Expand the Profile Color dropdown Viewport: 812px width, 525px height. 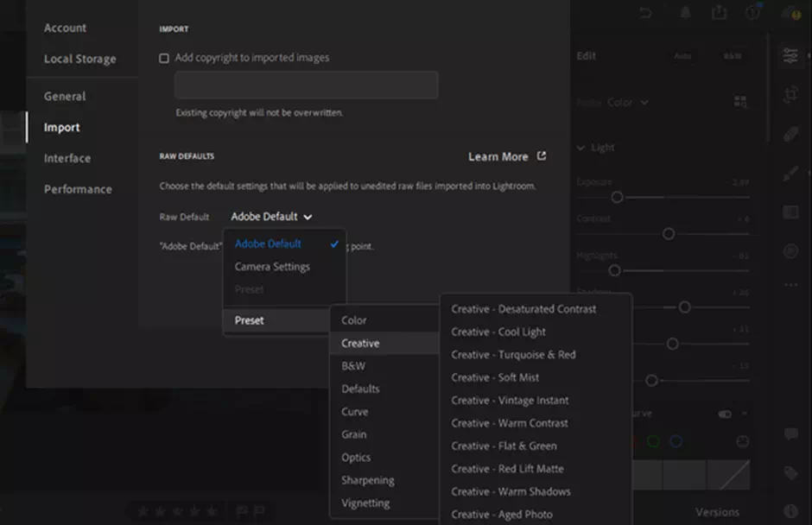pyautogui.click(x=628, y=103)
